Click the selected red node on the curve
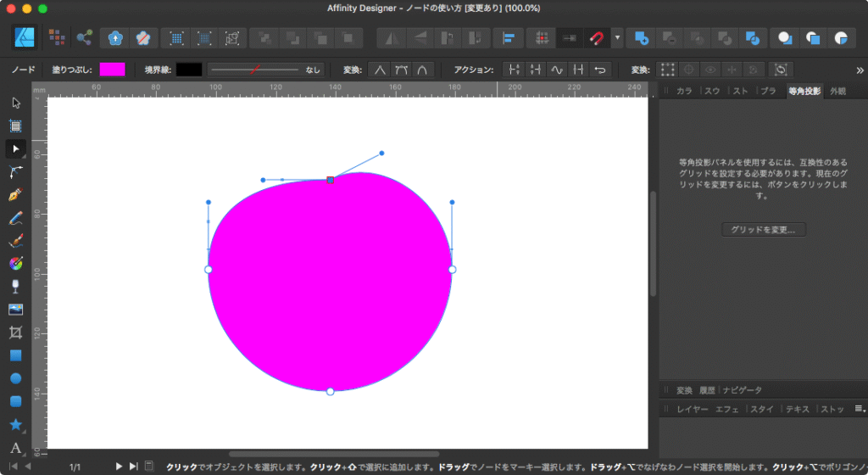This screenshot has height=475, width=868. (331, 180)
